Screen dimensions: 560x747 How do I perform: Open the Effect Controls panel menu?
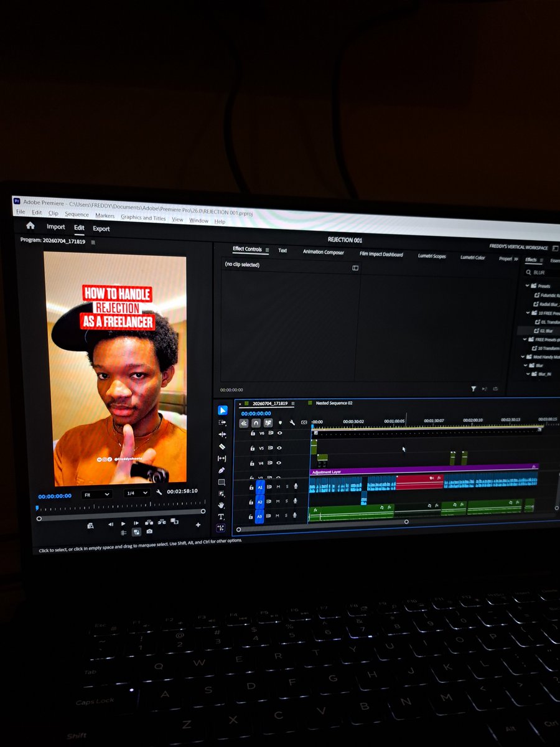(x=267, y=250)
